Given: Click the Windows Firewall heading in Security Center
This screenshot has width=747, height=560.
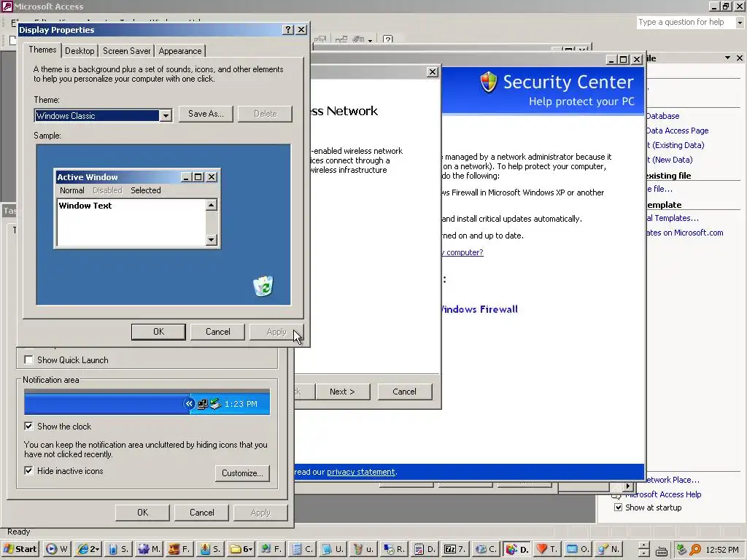Looking at the screenshot, I should point(480,309).
